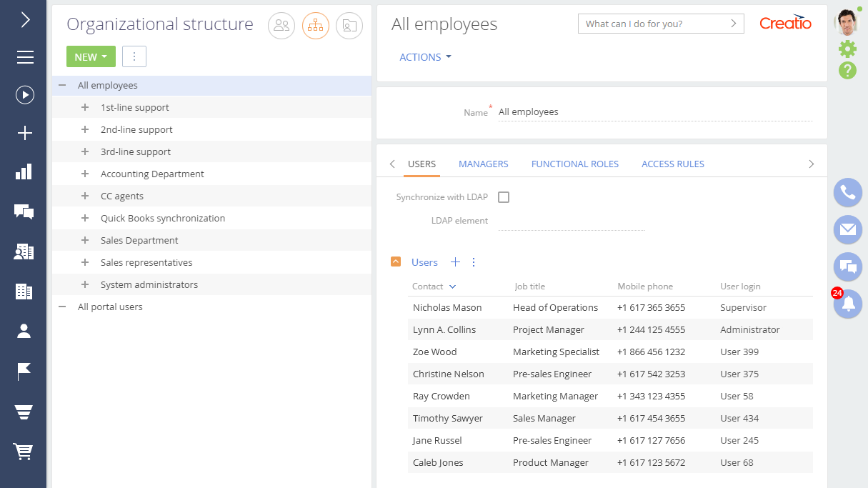Switch to organizational roles view icon
This screenshot has width=868, height=488.
[x=315, y=26]
